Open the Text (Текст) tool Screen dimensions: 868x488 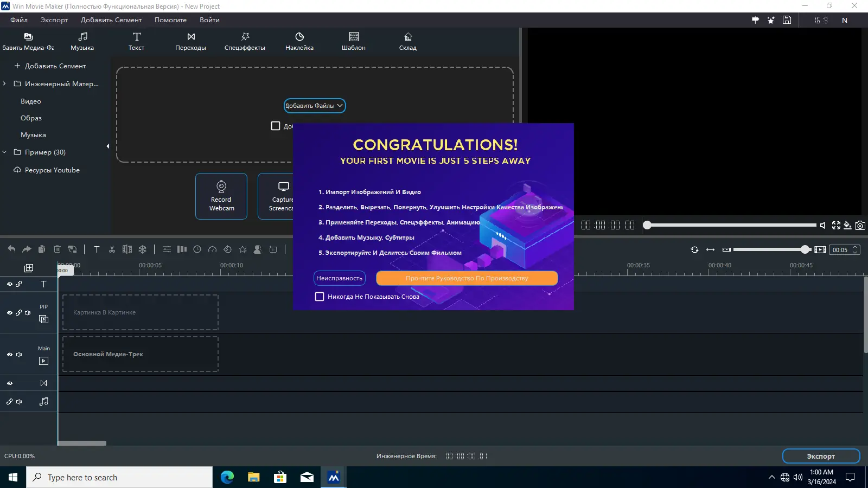point(136,41)
